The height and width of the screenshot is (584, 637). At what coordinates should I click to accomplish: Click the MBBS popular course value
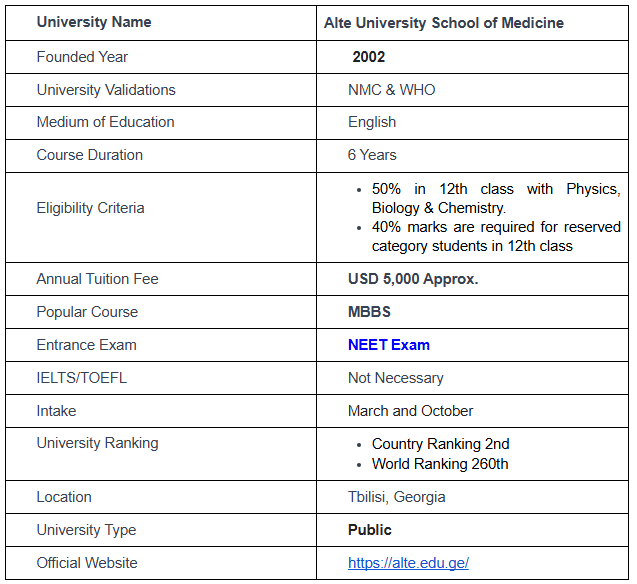369,312
